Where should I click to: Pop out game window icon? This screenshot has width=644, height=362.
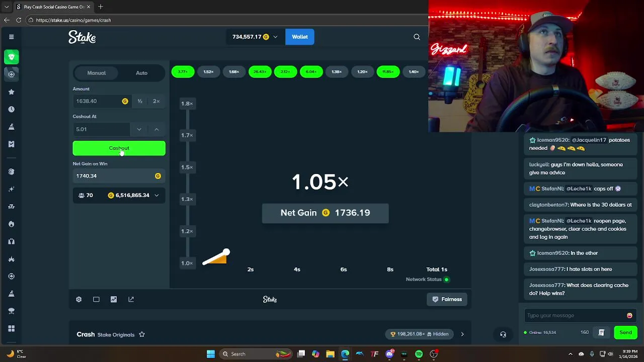click(131, 299)
